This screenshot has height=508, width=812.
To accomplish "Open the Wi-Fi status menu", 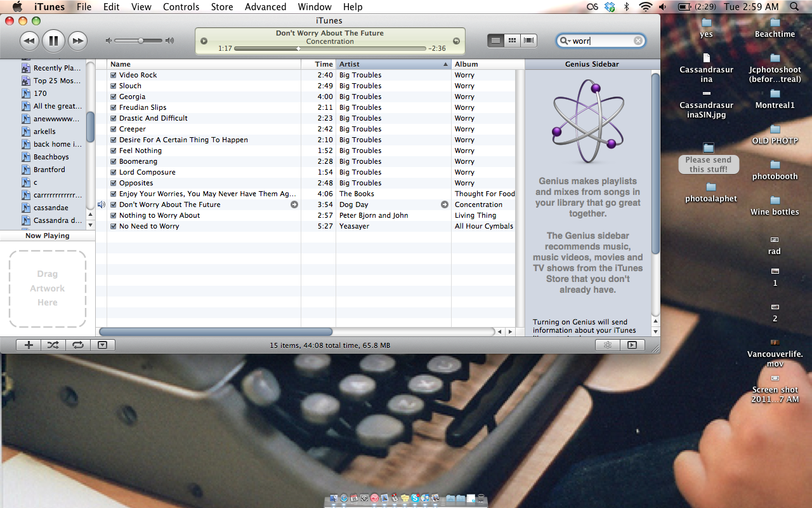I will click(646, 7).
